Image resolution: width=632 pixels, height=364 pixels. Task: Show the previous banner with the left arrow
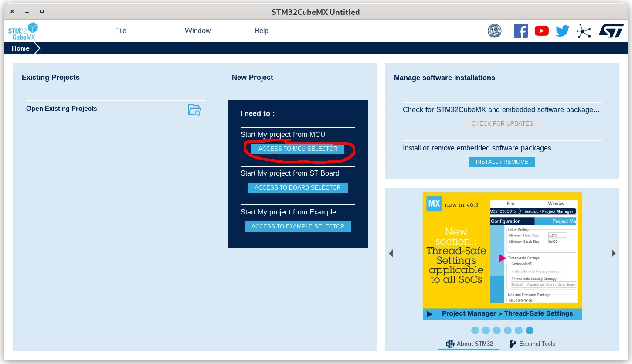[391, 253]
